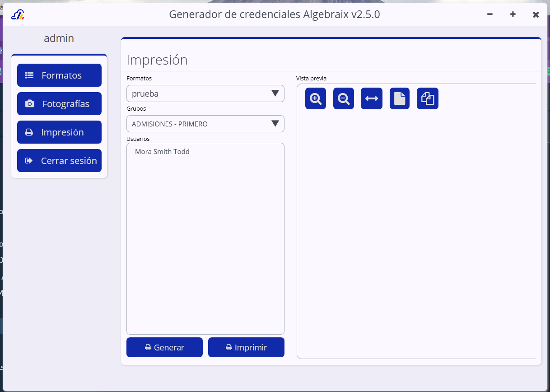Screen dimensions: 550x392
Task: Minimize the credential generator window
Action: [x=489, y=14]
